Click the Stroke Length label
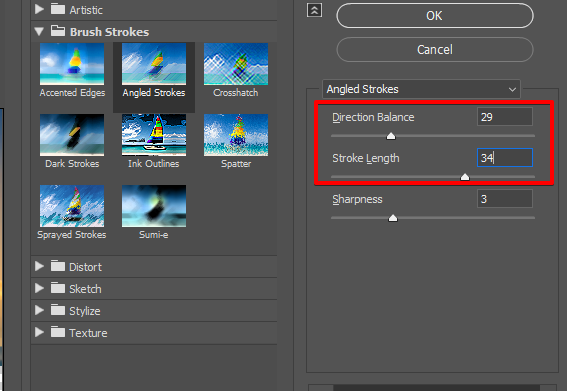This screenshot has width=567, height=391. point(366,158)
